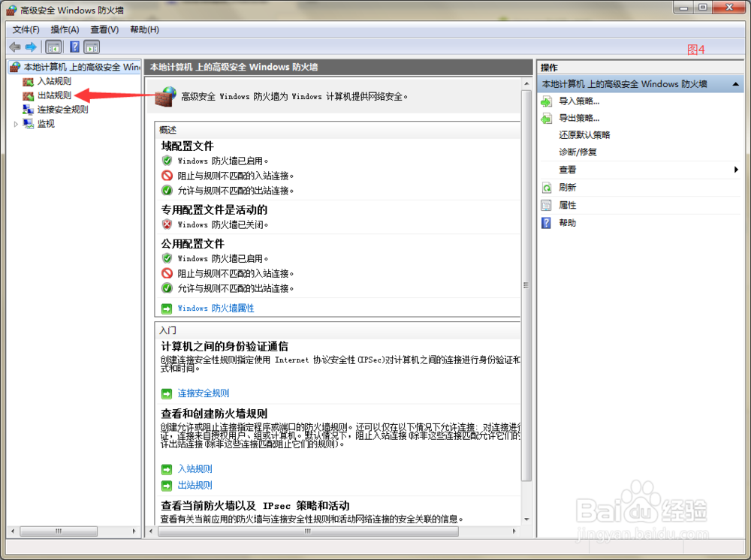Click the 专用配置文件是活动的 heading

coord(214,209)
